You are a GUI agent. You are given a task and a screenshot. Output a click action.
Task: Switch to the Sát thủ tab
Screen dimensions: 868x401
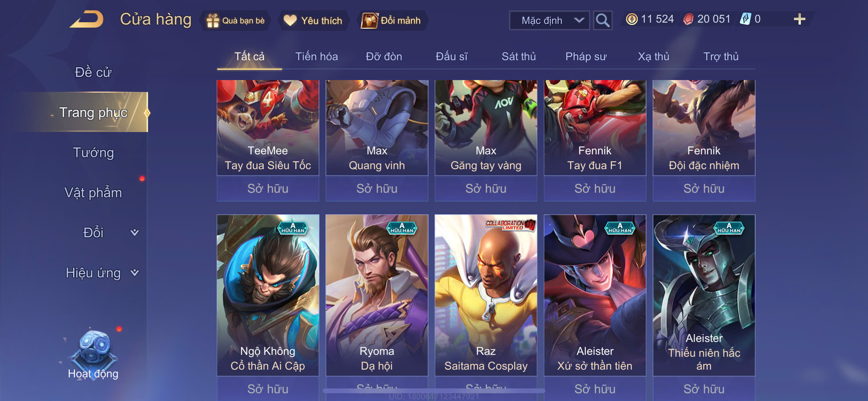coord(519,56)
